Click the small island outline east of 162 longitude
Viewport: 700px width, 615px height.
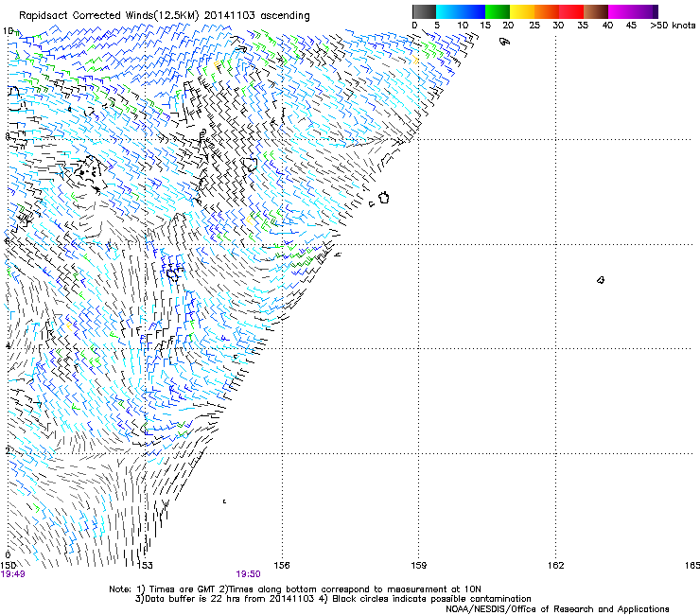click(x=601, y=280)
